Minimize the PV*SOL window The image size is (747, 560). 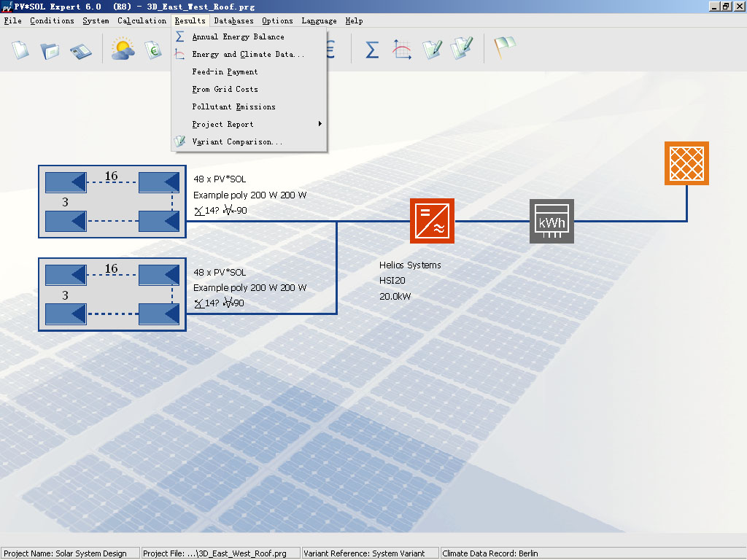[713, 7]
